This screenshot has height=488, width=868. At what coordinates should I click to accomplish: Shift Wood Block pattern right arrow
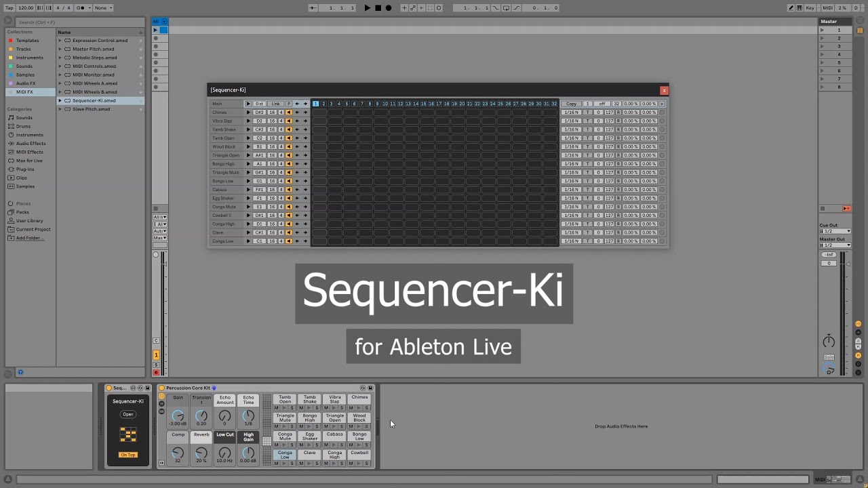click(305, 146)
